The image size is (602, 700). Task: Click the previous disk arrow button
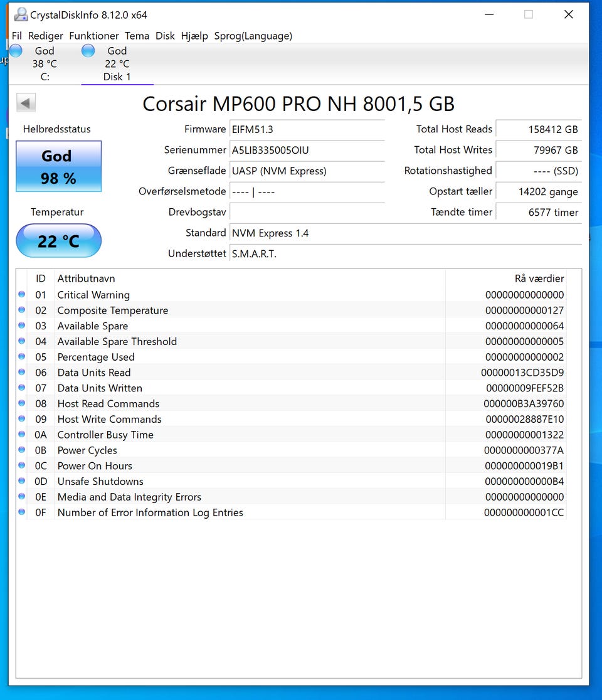pyautogui.click(x=26, y=103)
